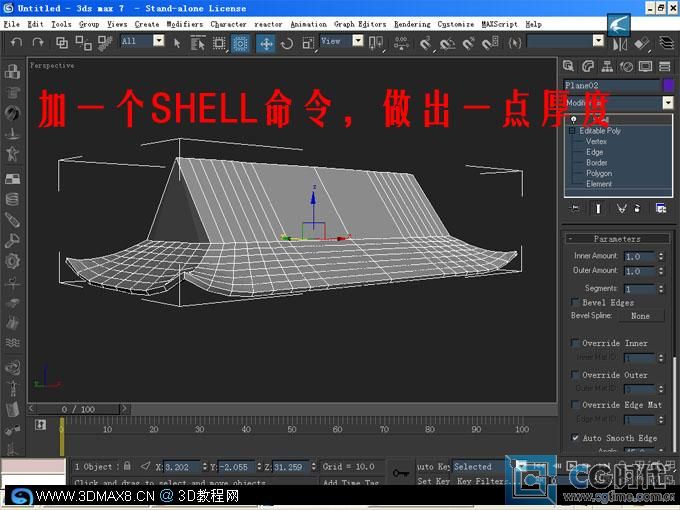The height and width of the screenshot is (510, 680).
Task: Select Border sub-object level in the stack
Action: (x=596, y=163)
